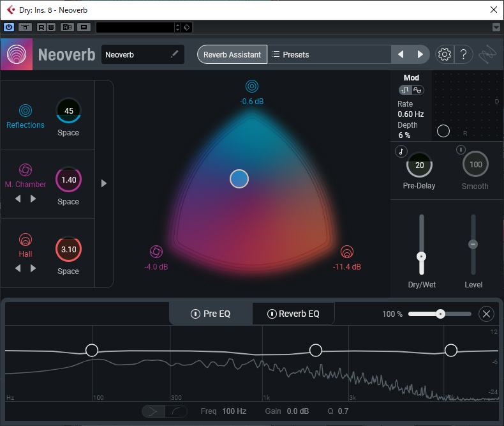Open the Presets list
Image resolution: width=504 pixels, height=426 pixels.
(x=329, y=54)
